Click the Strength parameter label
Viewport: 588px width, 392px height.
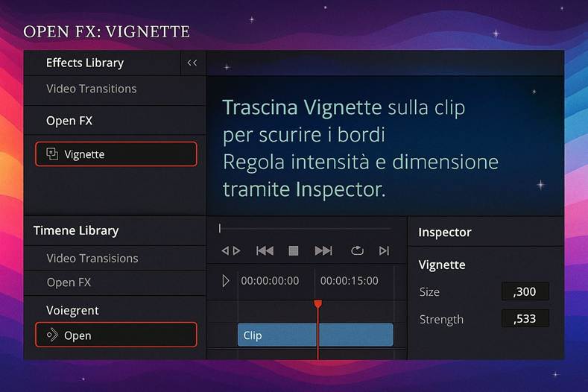point(441,320)
